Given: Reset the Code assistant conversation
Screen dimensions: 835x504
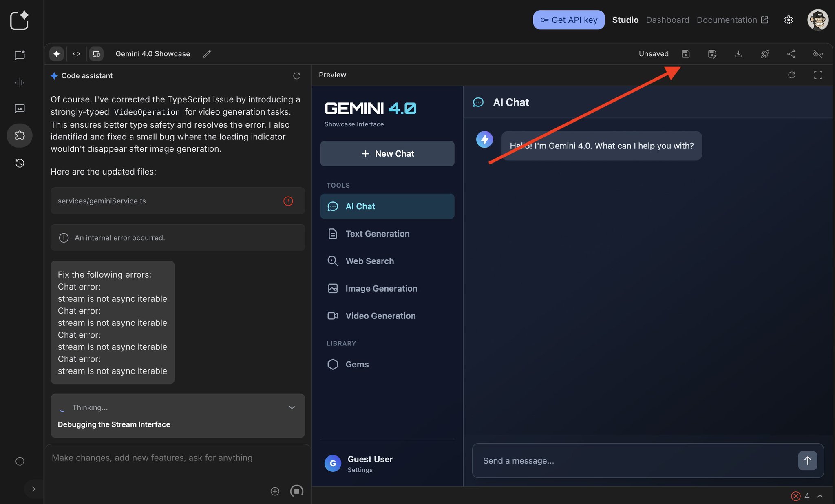Looking at the screenshot, I should 296,76.
